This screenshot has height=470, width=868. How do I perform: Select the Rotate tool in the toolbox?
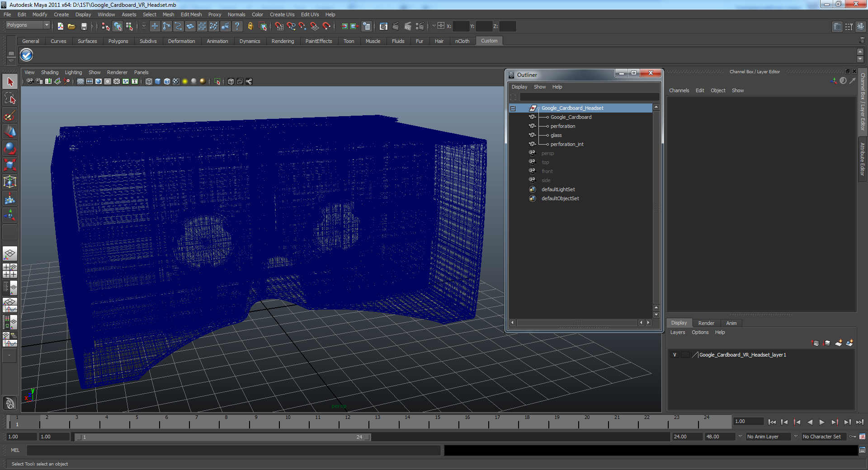(x=10, y=148)
